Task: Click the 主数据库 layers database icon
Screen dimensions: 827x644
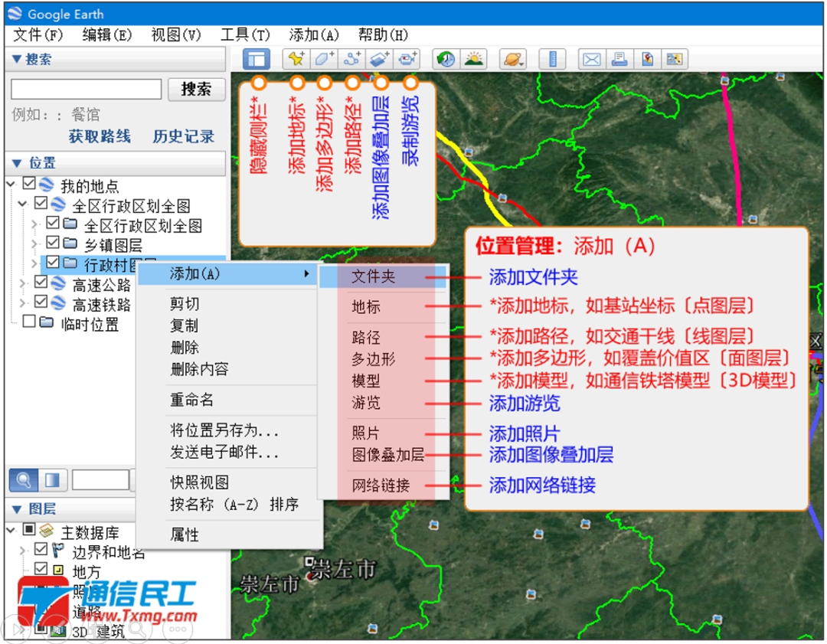Action: coord(47,530)
